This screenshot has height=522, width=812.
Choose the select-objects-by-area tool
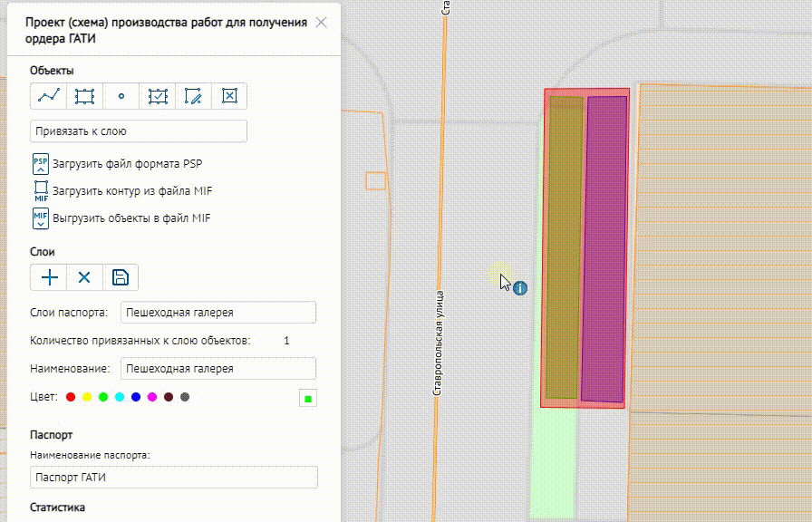[x=158, y=96]
